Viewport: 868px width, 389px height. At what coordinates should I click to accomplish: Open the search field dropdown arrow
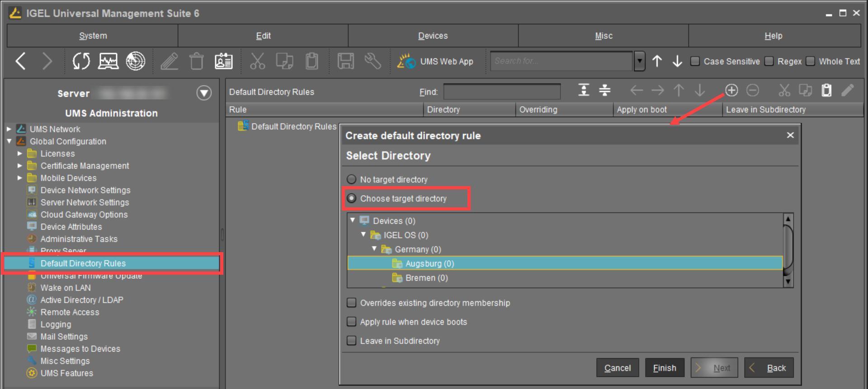tap(639, 61)
